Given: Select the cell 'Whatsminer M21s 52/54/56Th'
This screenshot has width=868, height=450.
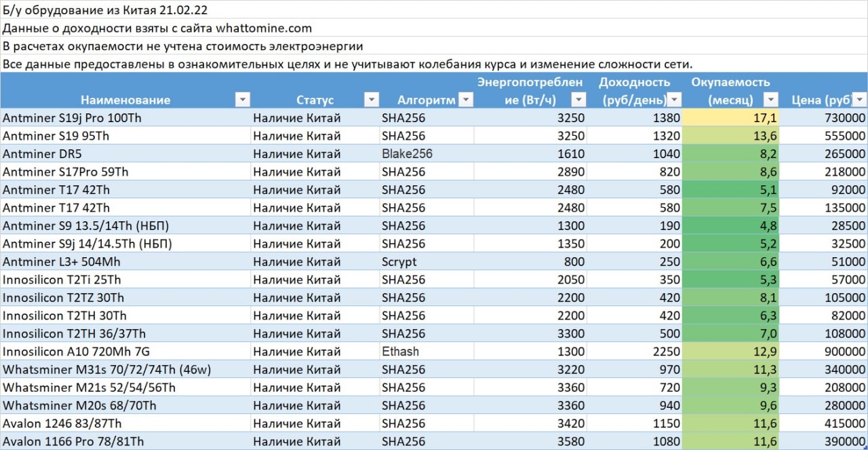Looking at the screenshot, I should (x=125, y=388).
